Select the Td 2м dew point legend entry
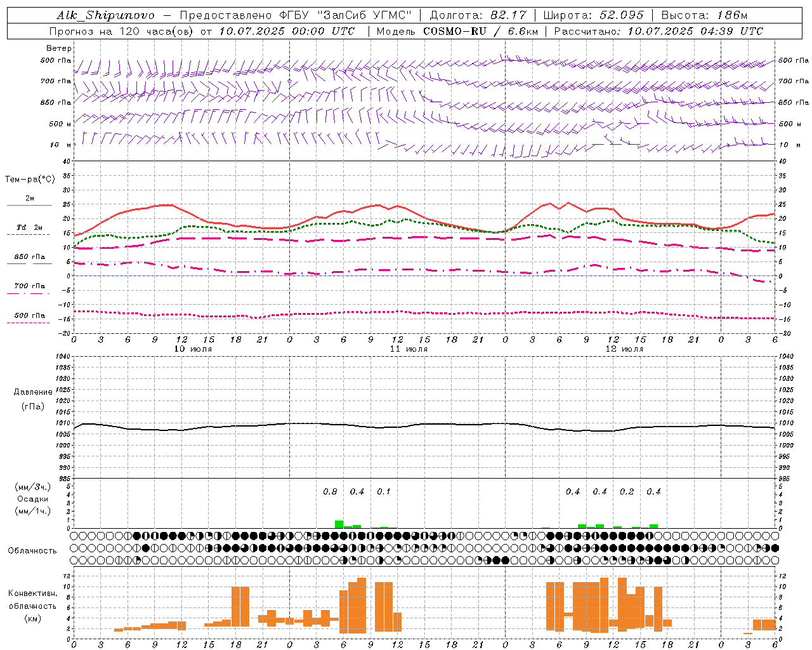 coord(29,229)
